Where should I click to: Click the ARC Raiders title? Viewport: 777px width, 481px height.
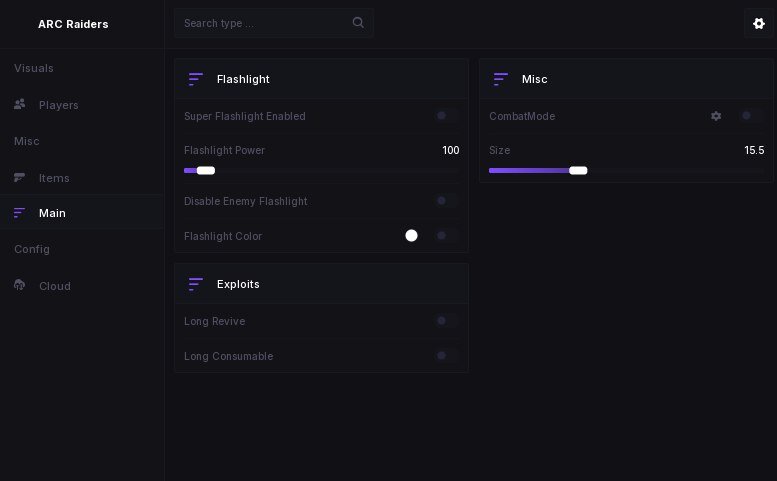73,24
